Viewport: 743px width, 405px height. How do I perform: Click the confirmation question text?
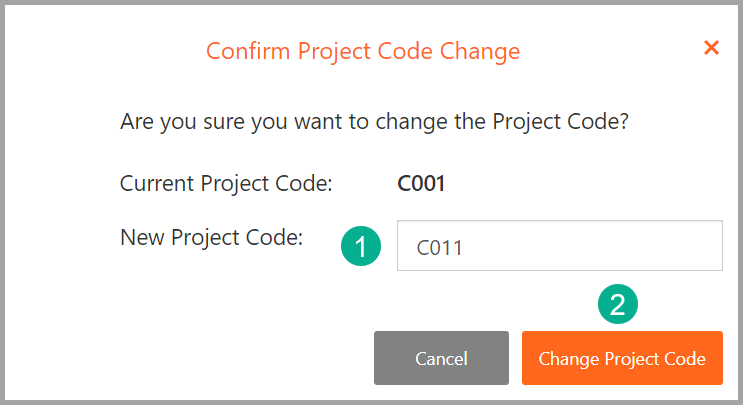[x=374, y=122]
